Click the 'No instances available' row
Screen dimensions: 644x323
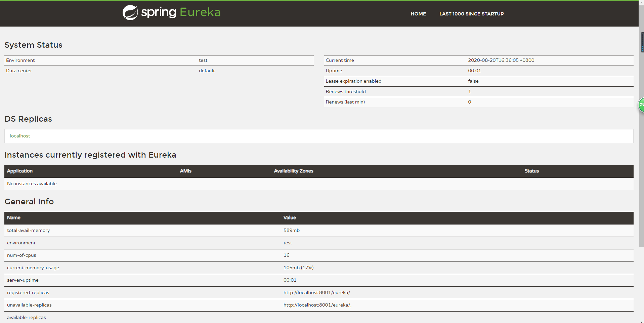319,184
